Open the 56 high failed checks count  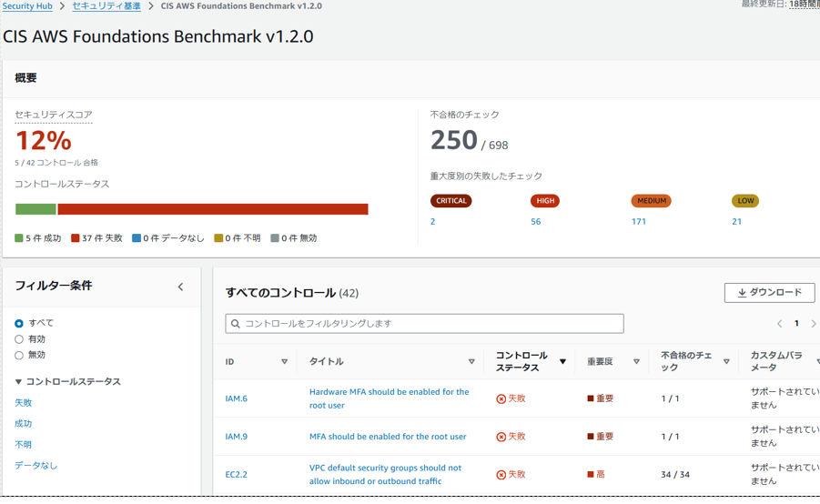point(536,222)
